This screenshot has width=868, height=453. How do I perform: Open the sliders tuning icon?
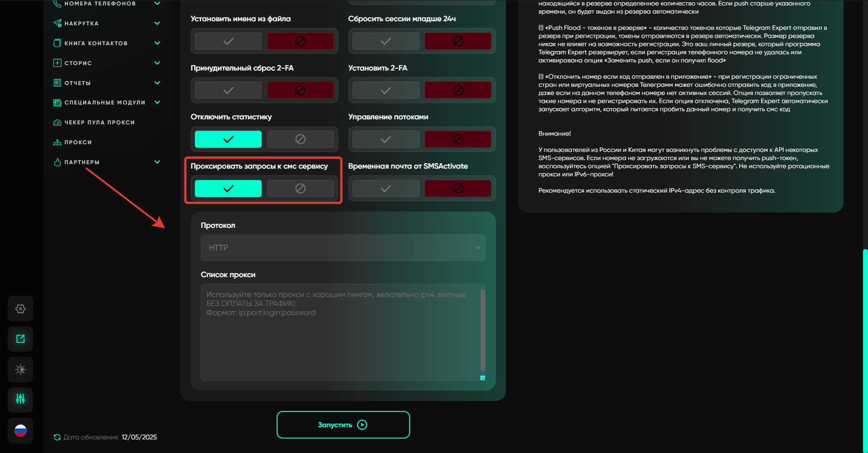coord(20,399)
